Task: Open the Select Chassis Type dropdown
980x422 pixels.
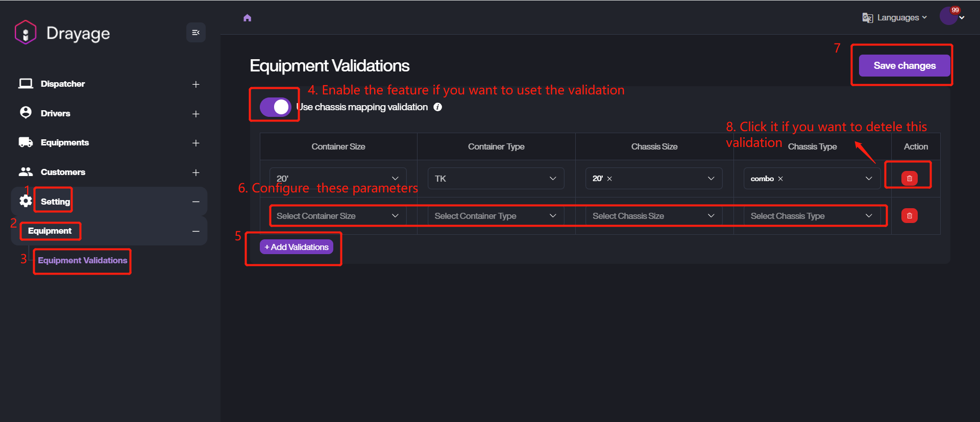Action: pos(811,216)
